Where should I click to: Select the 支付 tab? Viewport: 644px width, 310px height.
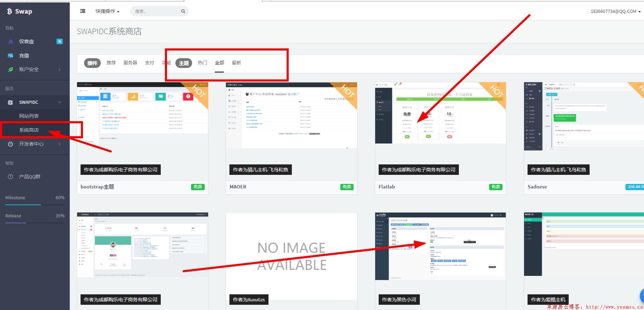[x=150, y=63]
